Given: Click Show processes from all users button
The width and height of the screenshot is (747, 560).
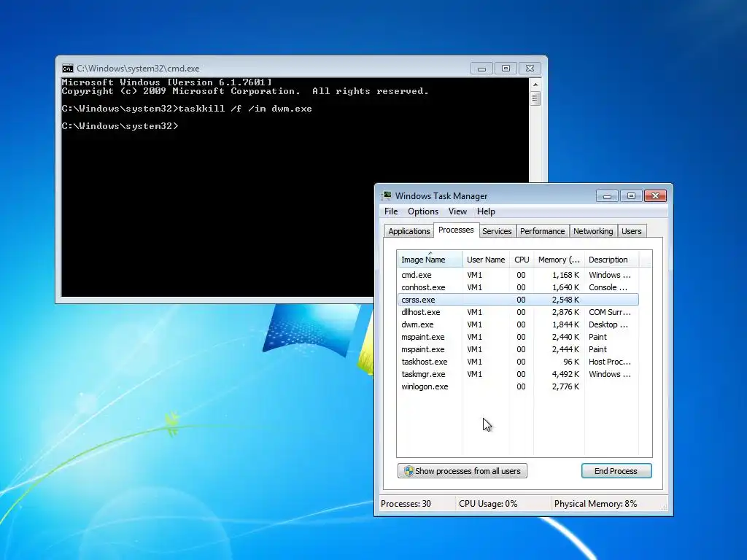Looking at the screenshot, I should [462, 471].
